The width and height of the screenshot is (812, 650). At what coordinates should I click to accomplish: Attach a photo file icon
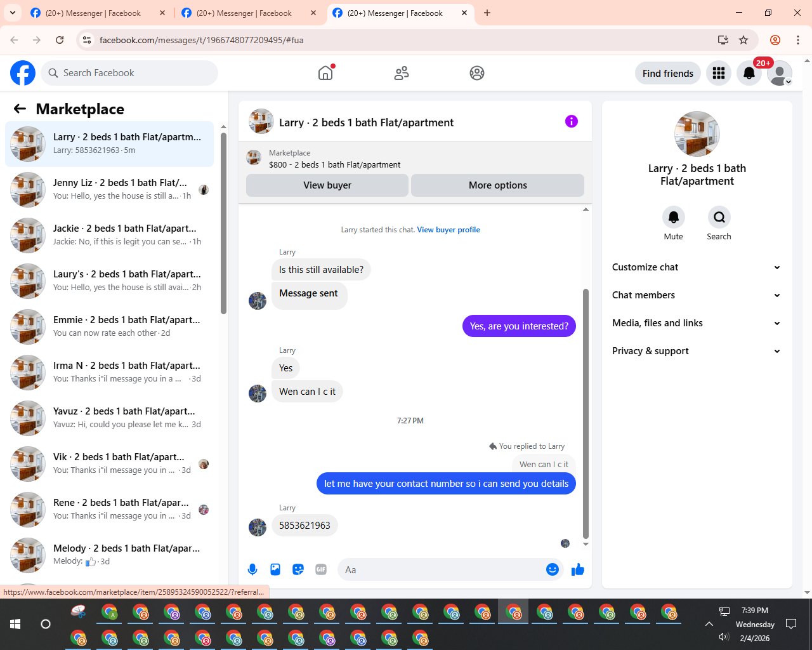point(275,569)
